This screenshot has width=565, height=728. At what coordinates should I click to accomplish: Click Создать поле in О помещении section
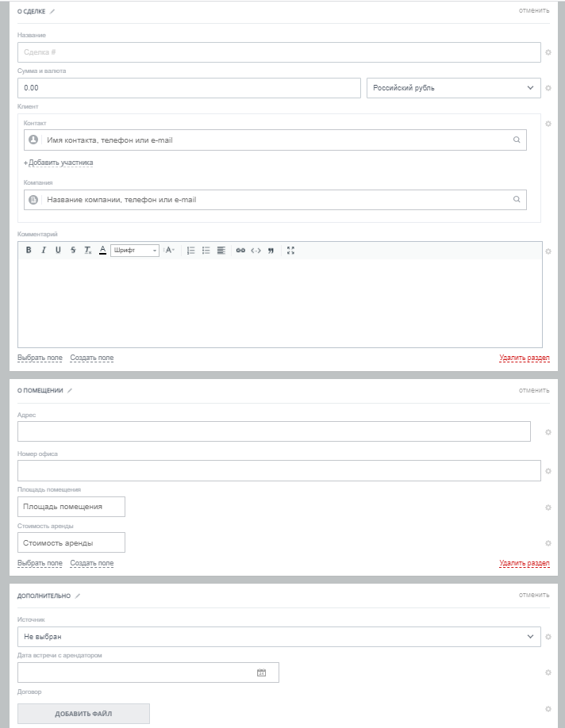pos(91,564)
